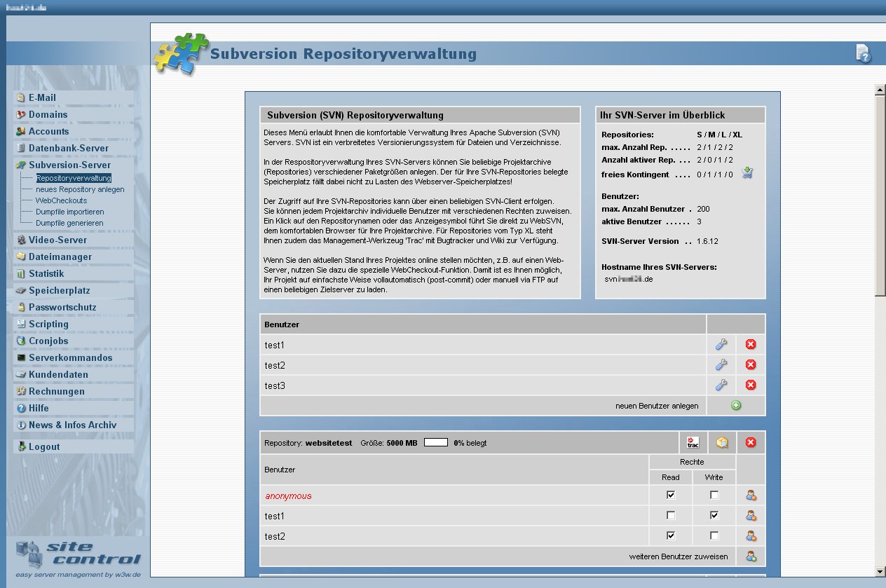The height and width of the screenshot is (588, 886).
Task: Click the user icon in test2 rights row
Action: [751, 536]
